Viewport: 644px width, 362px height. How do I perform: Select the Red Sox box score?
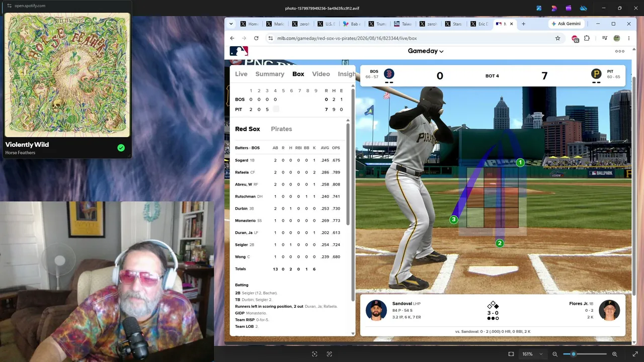point(248,129)
